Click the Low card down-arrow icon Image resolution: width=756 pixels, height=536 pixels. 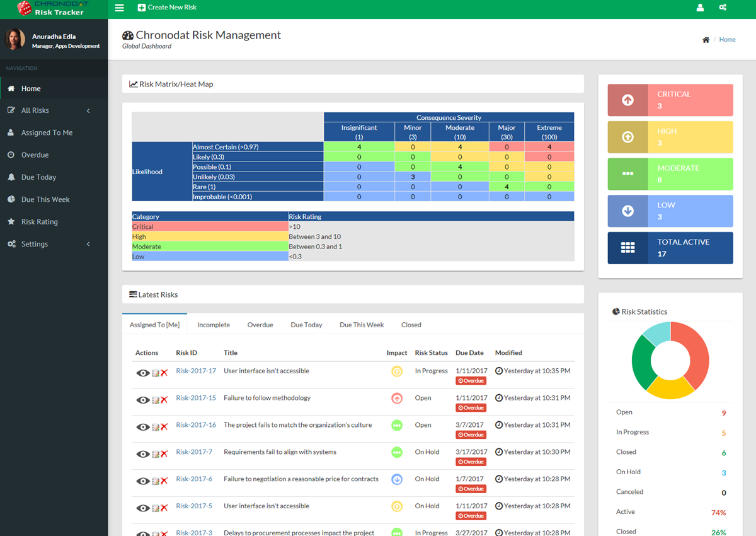pos(627,211)
